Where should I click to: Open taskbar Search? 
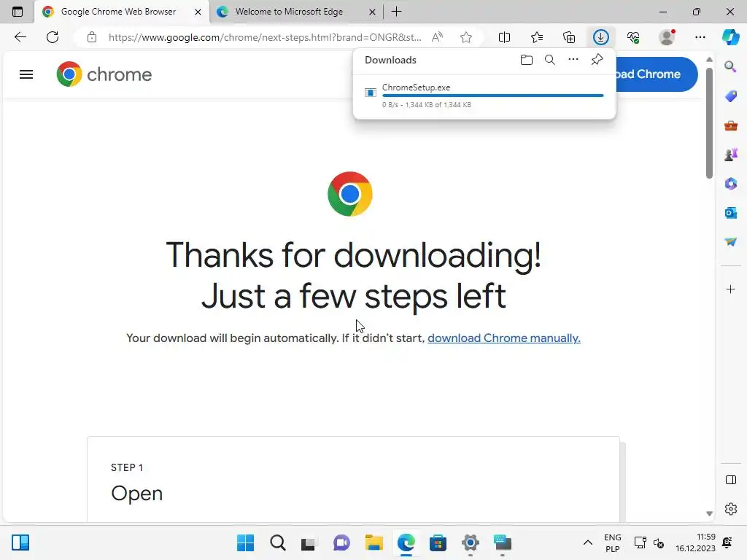click(278, 542)
